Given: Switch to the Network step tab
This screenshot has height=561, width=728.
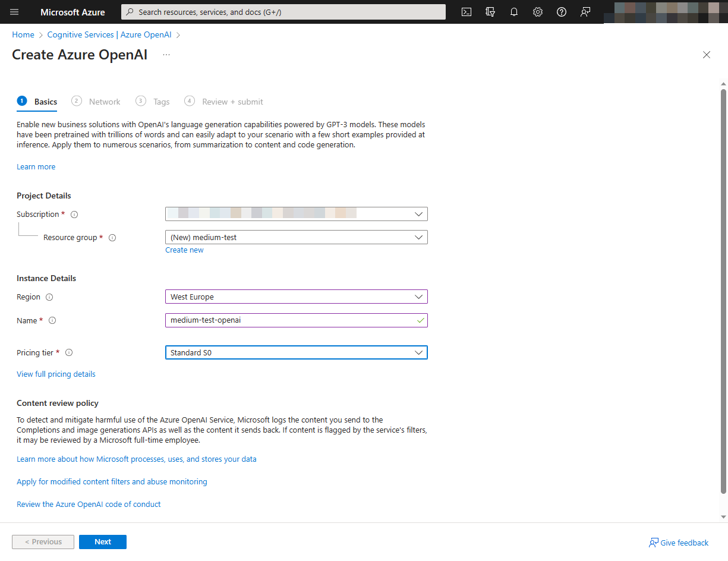Looking at the screenshot, I should pos(105,102).
